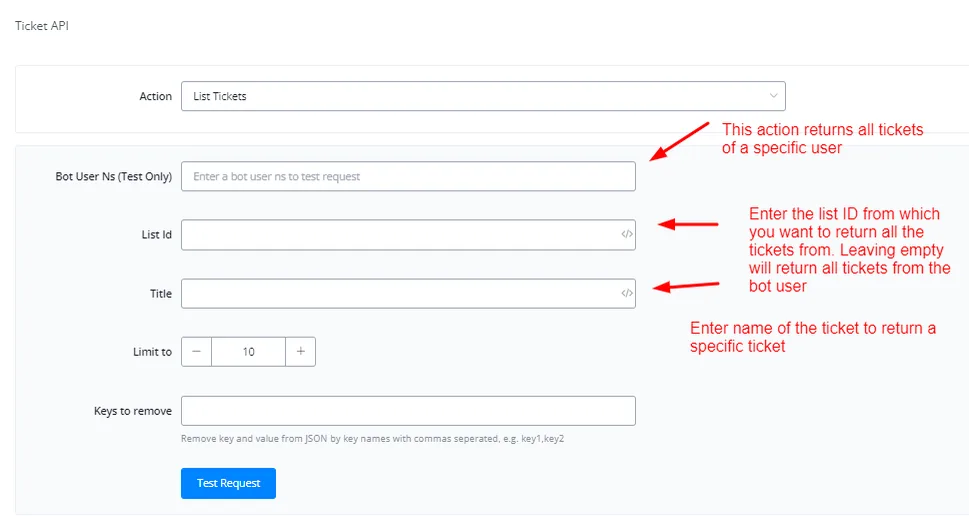Click the Ticket API heading

[x=42, y=25]
